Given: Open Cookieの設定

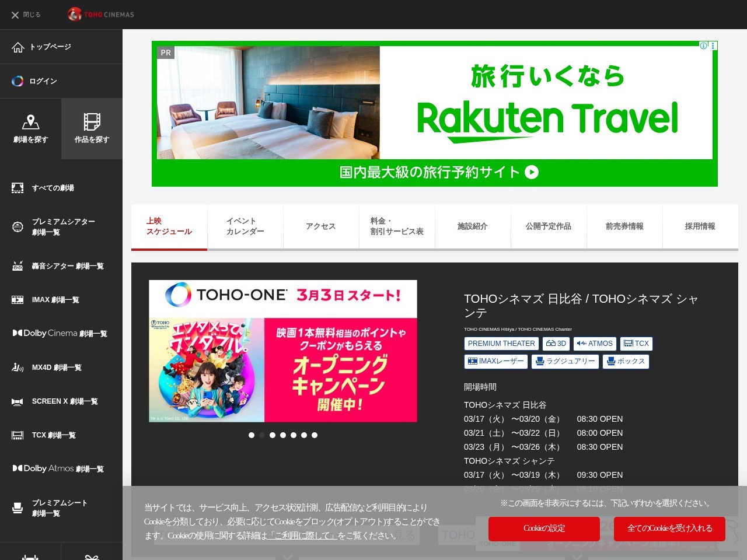Looking at the screenshot, I should (x=543, y=528).
